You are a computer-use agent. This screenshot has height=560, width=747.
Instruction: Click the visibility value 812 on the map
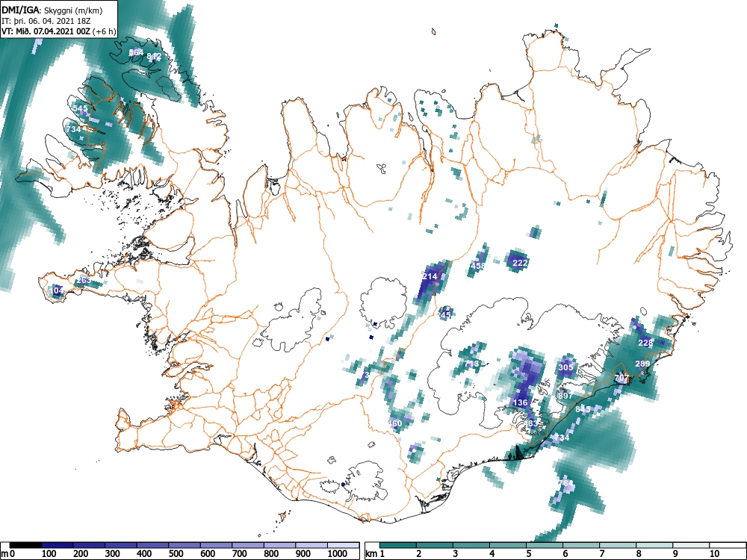pos(154,56)
